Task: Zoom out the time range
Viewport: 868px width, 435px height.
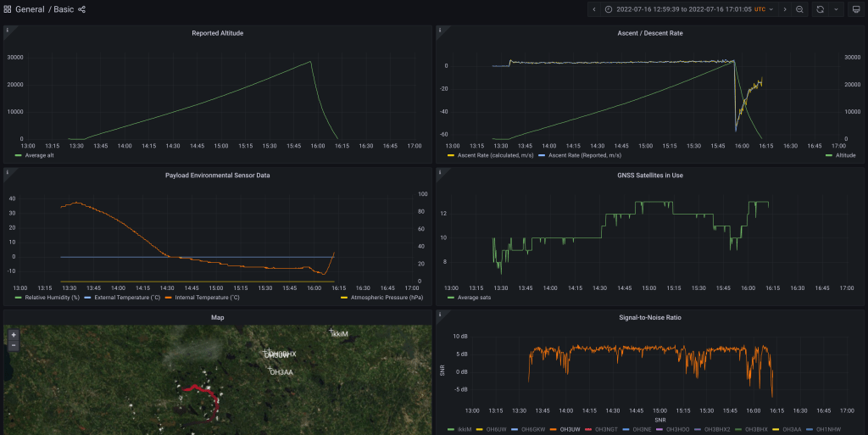Action: point(799,9)
